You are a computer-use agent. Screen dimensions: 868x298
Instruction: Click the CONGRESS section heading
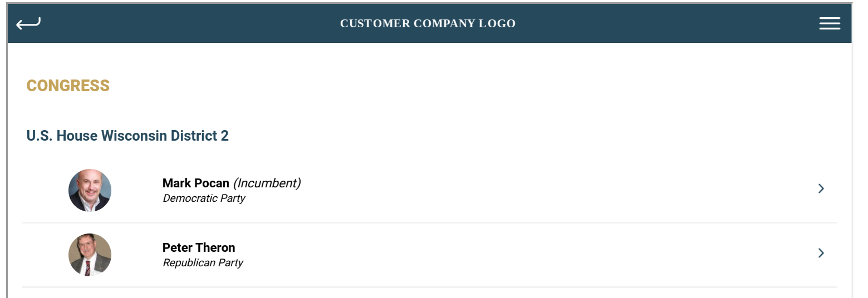coord(68,86)
